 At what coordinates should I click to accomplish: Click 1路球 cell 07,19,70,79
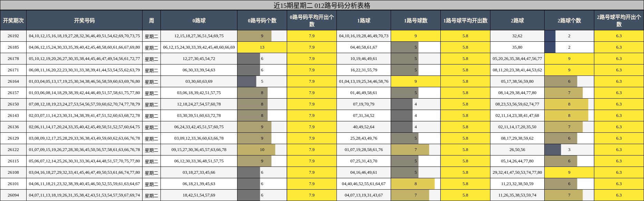[x=363, y=104]
